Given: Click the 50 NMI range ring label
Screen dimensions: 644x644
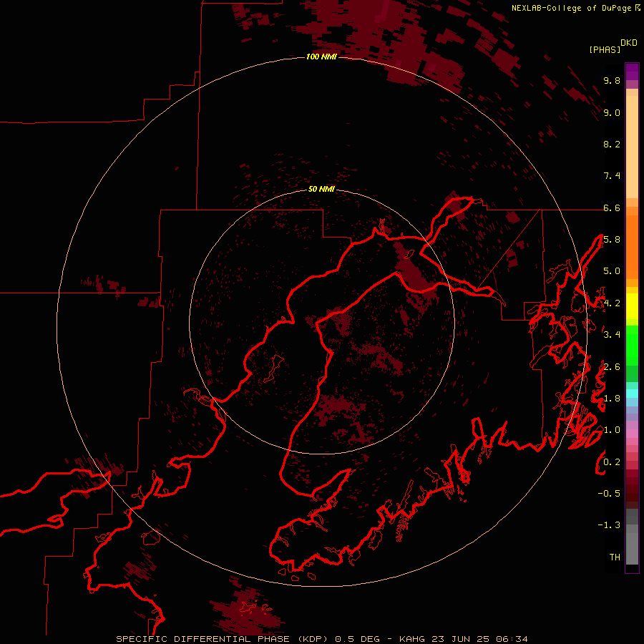Looking at the screenshot, I should 321,189.
